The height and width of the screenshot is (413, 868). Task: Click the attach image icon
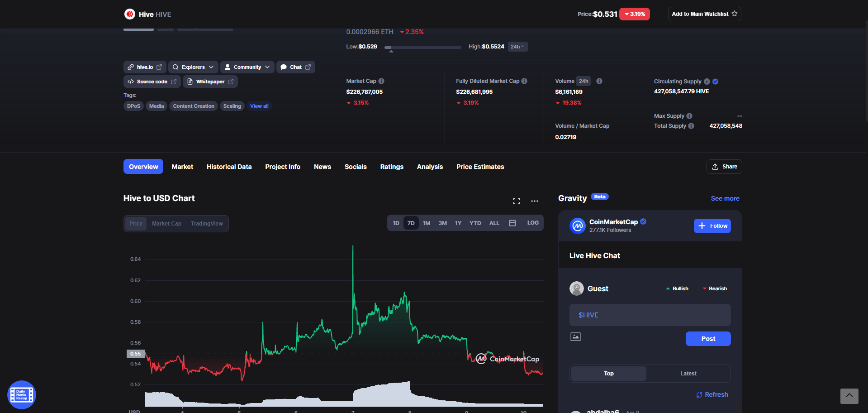[575, 336]
